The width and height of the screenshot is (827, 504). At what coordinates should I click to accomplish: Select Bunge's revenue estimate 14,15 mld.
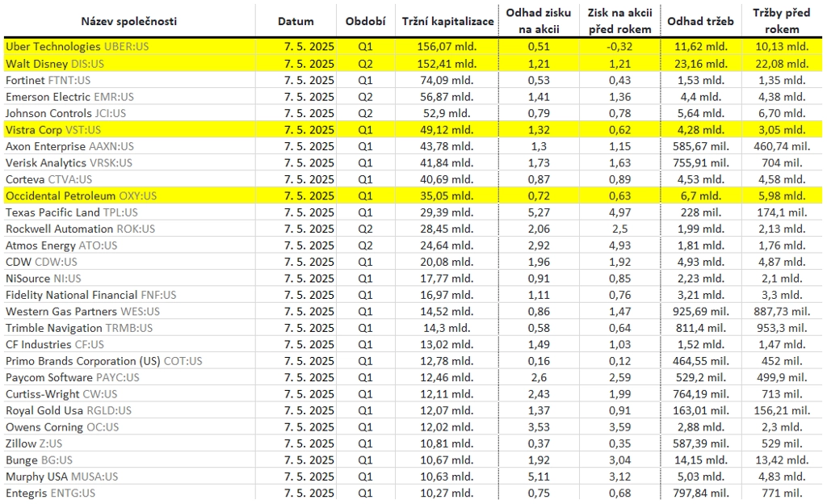(701, 460)
